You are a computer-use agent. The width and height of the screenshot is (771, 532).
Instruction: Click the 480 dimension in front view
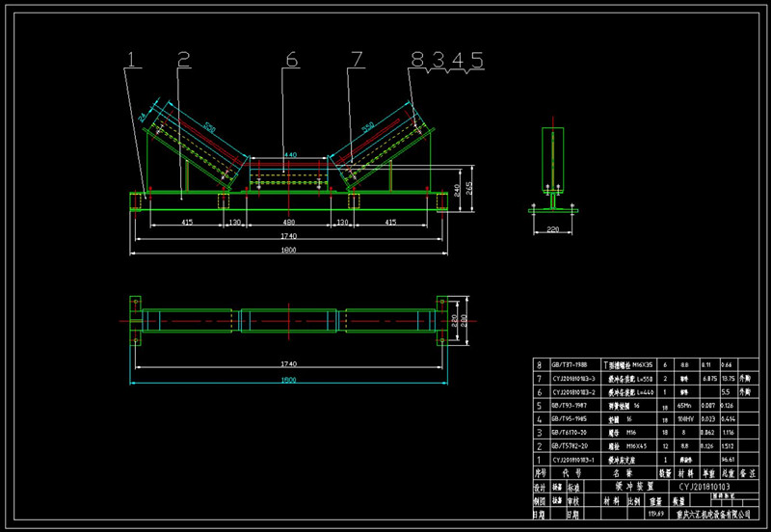(x=290, y=222)
